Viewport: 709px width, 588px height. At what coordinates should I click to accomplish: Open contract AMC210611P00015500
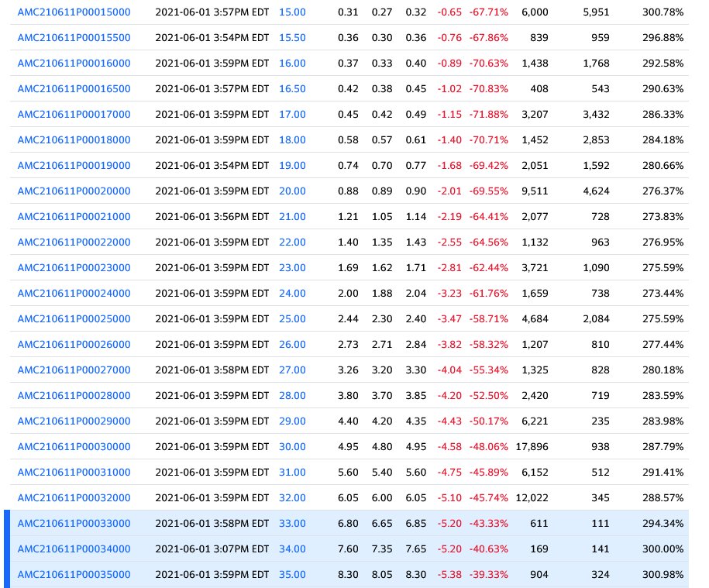(x=74, y=37)
